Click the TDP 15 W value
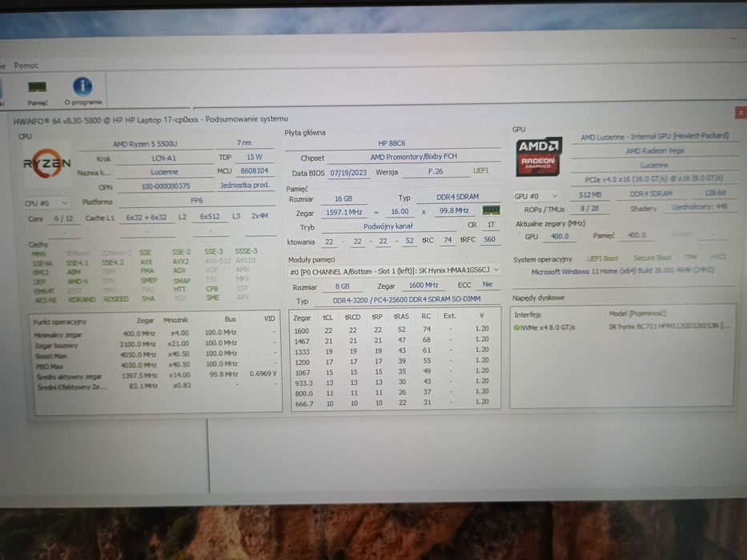This screenshot has width=747, height=560. tap(255, 157)
